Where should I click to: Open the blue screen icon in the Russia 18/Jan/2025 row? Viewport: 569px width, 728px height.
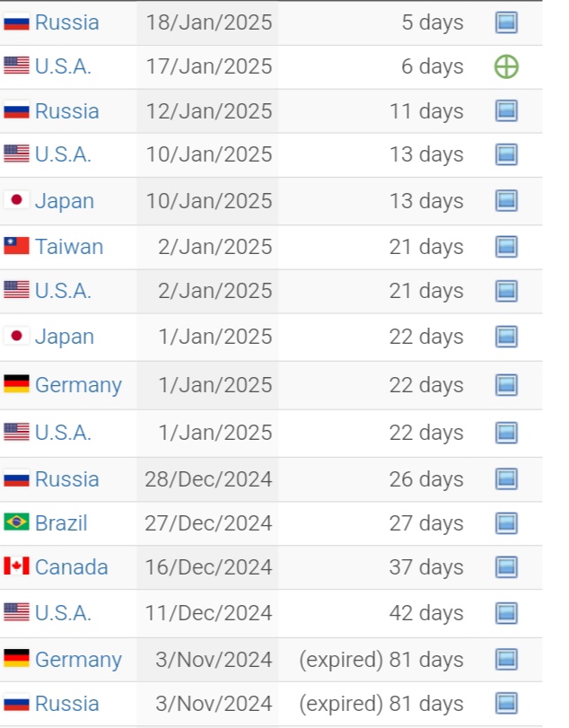[x=506, y=22]
